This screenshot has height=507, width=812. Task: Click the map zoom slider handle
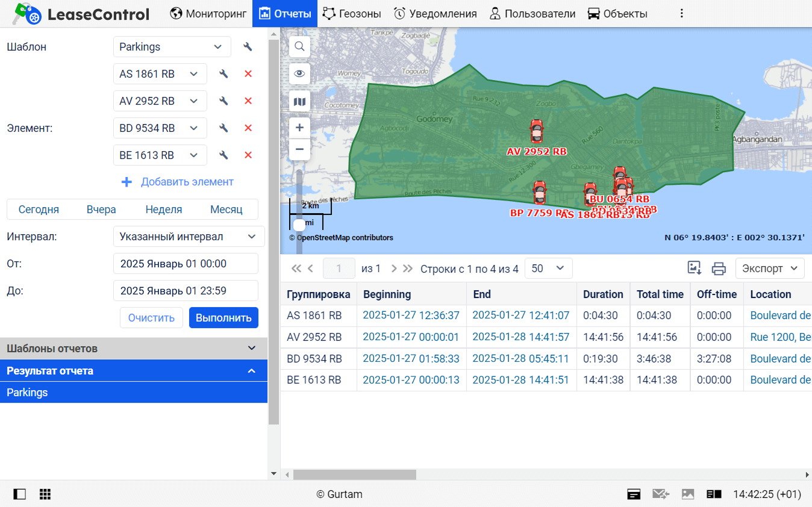299,225
